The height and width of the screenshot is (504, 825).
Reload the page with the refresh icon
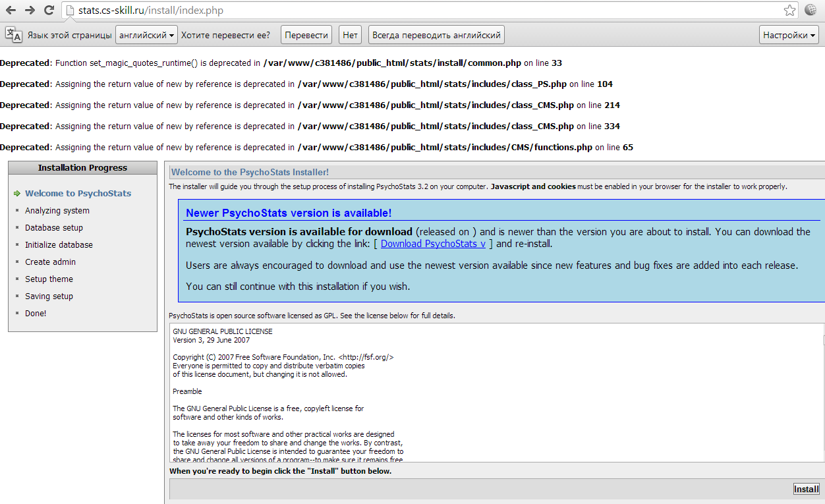coord(49,11)
